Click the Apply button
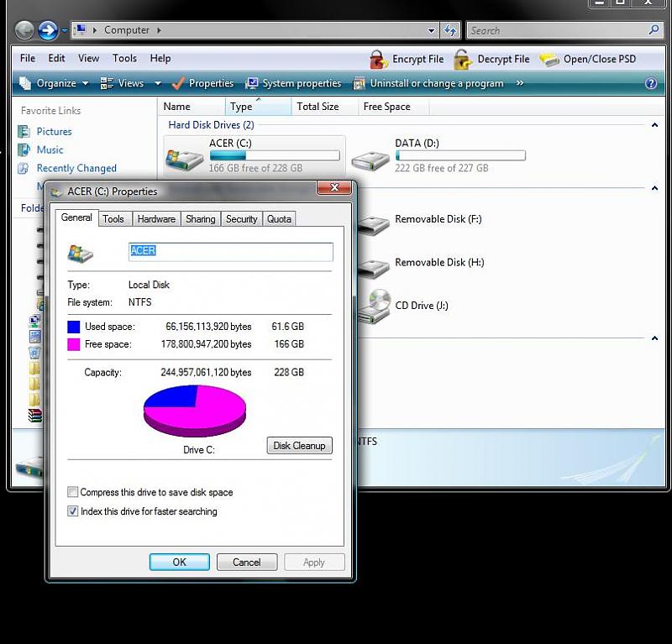672x644 pixels. (314, 563)
